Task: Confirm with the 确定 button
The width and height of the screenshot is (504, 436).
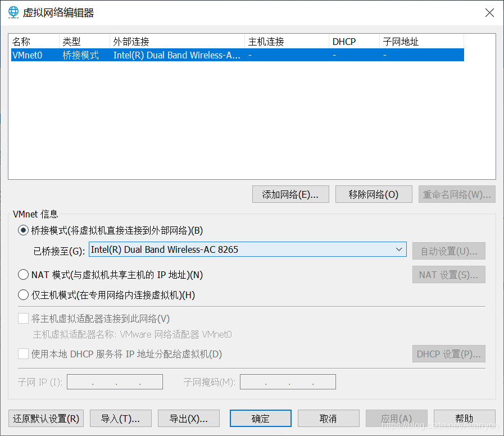Action: tap(260, 419)
